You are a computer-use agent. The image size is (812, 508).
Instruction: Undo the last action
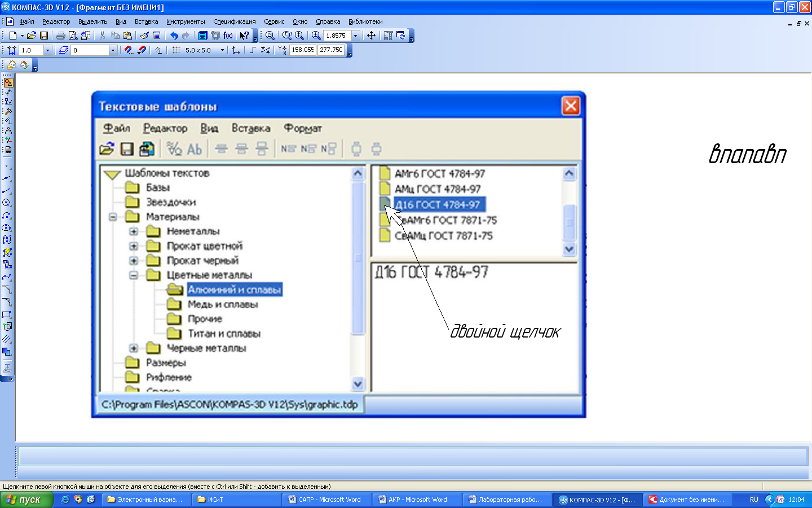point(174,35)
